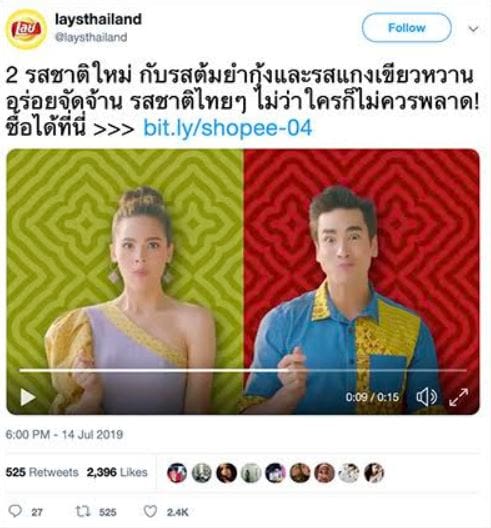Seek on the video progress bar
491x528 pixels.
(243, 370)
